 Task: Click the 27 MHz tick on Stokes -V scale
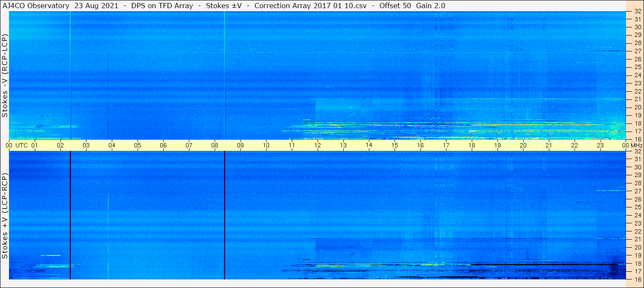click(x=637, y=51)
